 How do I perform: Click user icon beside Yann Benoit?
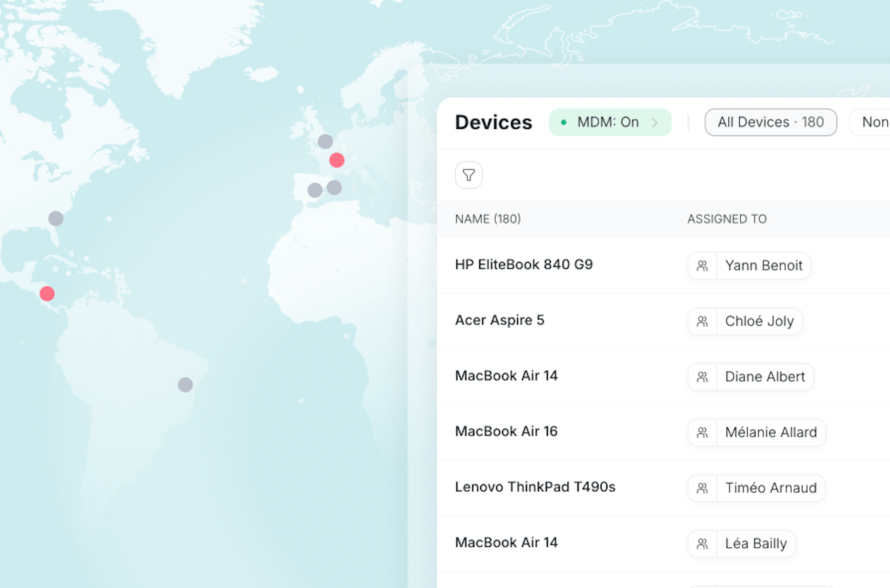[x=702, y=266]
